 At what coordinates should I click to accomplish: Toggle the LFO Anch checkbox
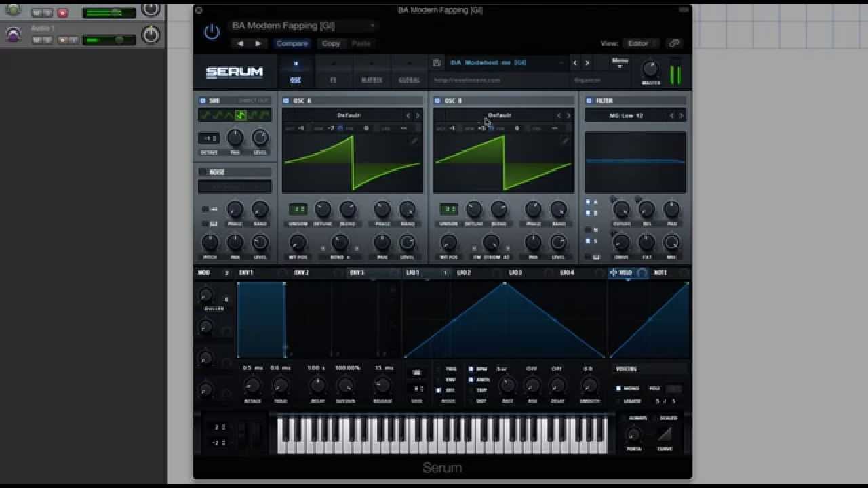point(471,380)
